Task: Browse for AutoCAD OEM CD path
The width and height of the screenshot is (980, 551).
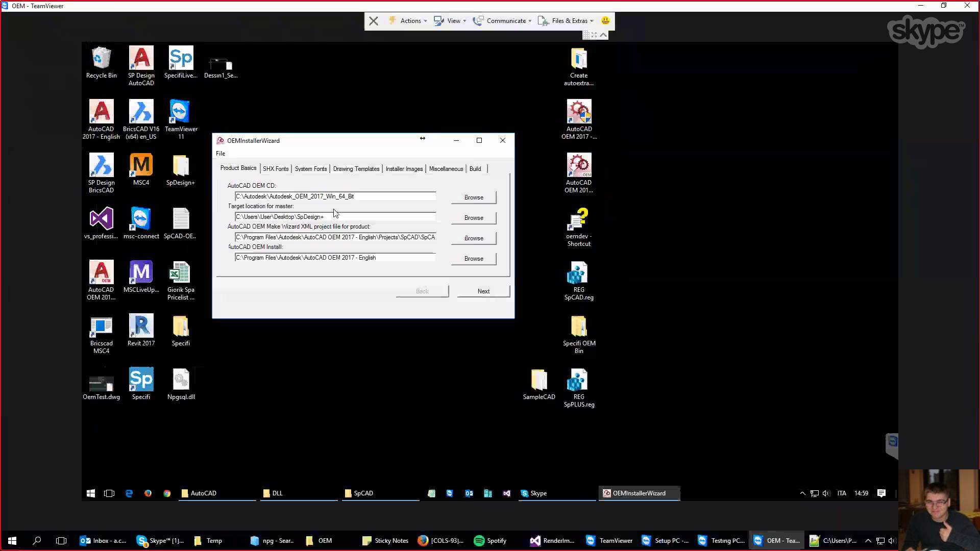Action: [x=474, y=197]
